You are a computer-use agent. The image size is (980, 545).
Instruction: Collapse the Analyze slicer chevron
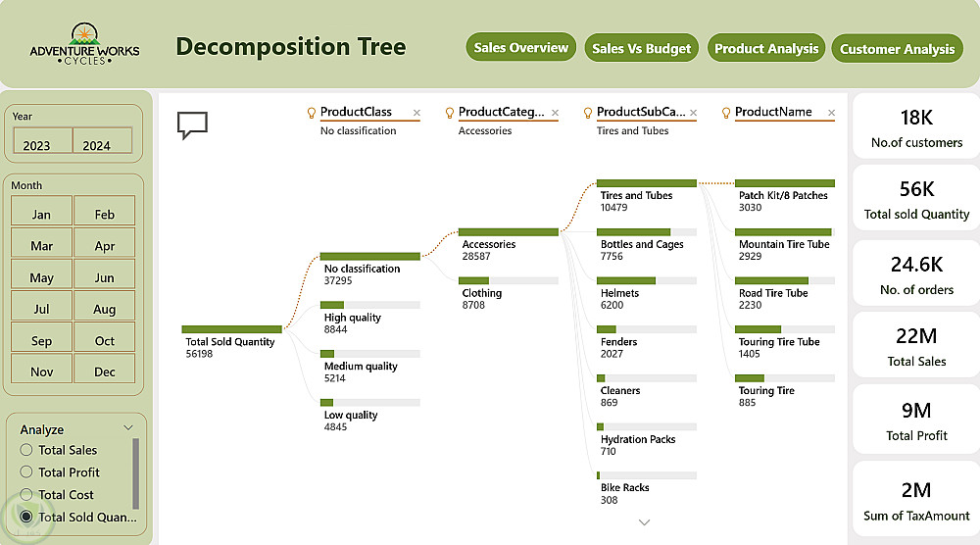click(x=128, y=428)
